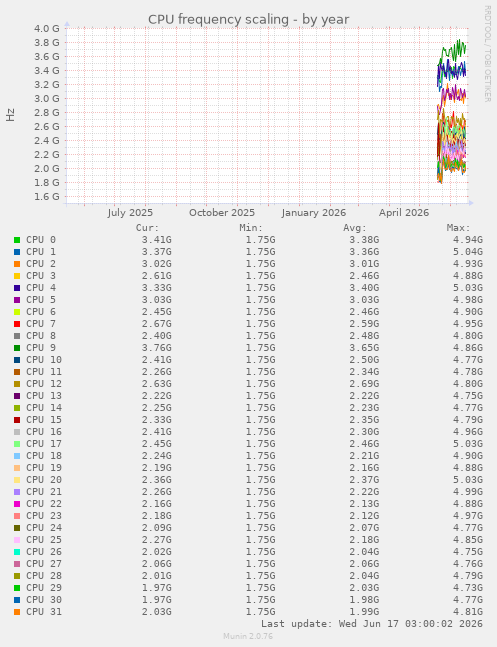This screenshot has height=647, width=497.
Task: Click CPU 2 min value 1.75G
Action: click(x=260, y=264)
